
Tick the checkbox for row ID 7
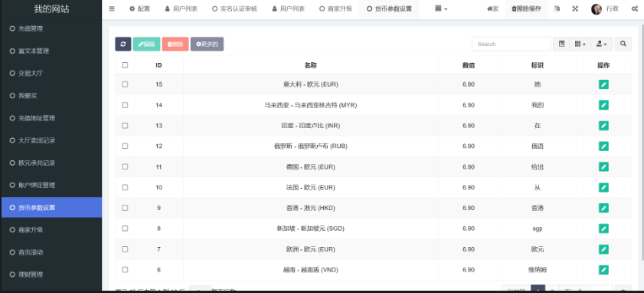125,249
